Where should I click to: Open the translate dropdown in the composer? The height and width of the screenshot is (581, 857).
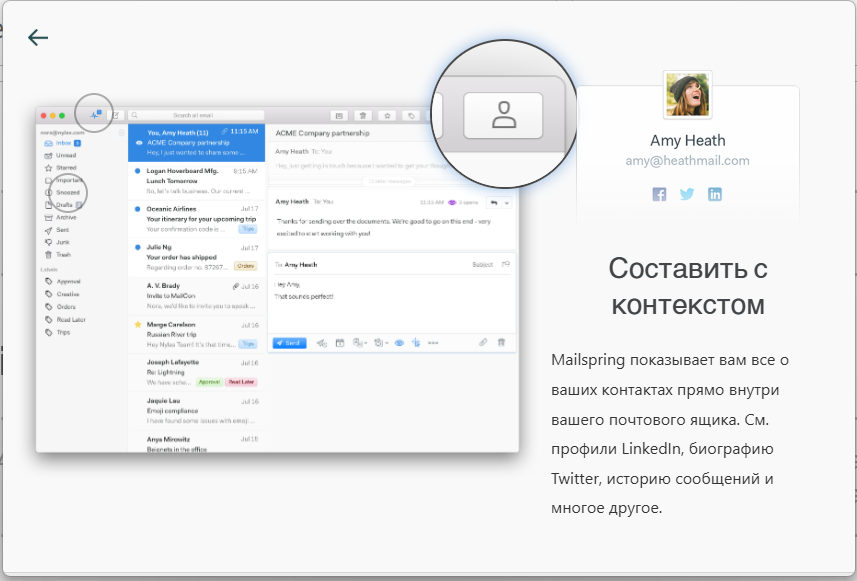tap(360, 343)
